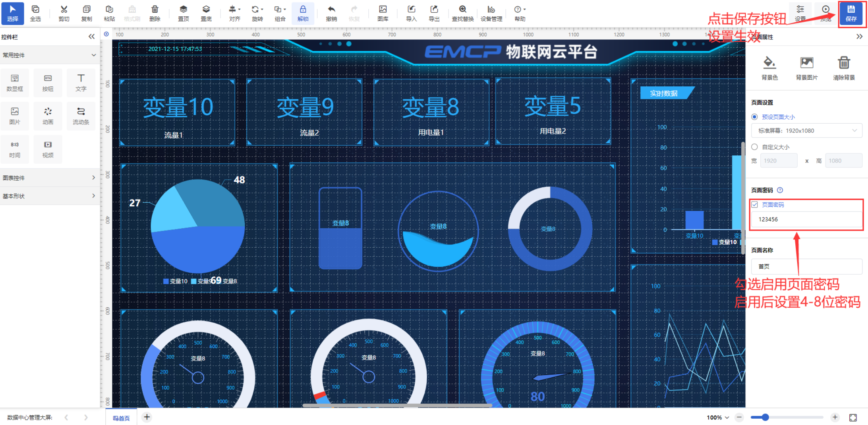Click the 恢复 redo icon
Screen dimensions: 868x425
(x=354, y=13)
